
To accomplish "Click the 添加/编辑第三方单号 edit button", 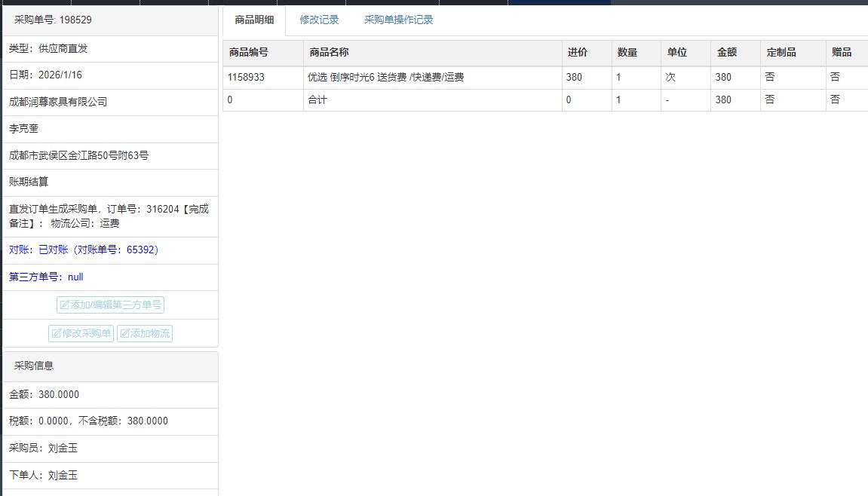I will click(x=110, y=305).
